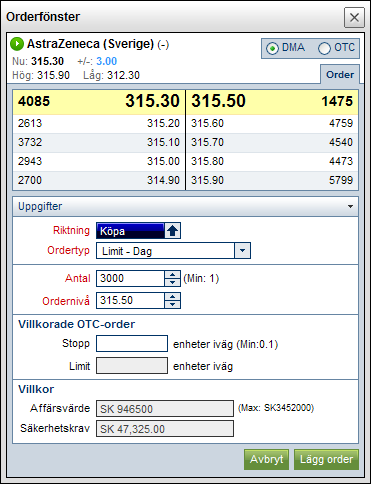Click the Avbryt button
Image resolution: width=371 pixels, height=484 pixels.
pos(266,459)
